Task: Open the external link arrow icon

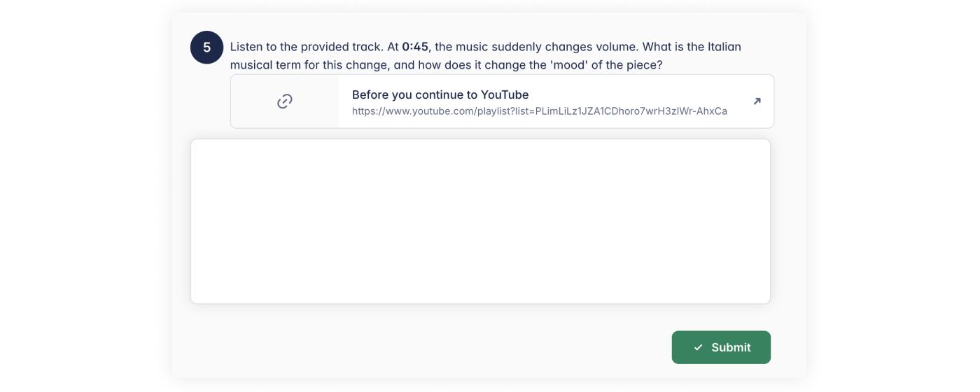Action: 757,101
